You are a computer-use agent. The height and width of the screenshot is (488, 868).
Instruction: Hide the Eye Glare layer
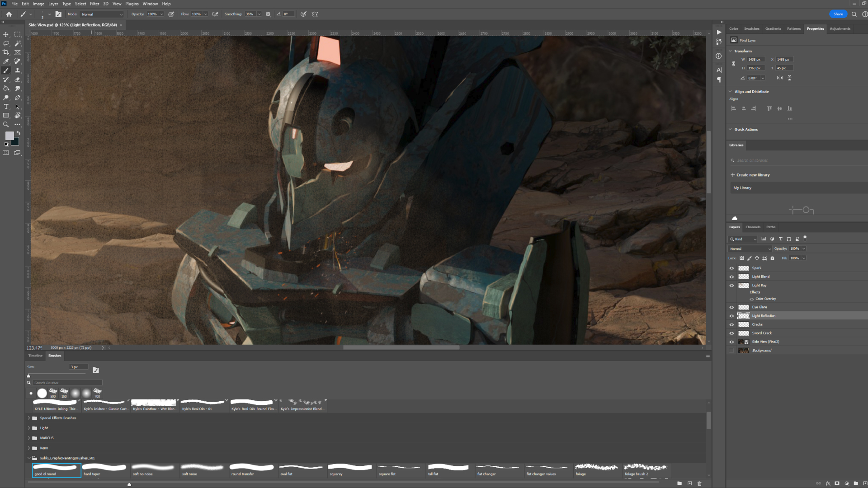pos(731,307)
